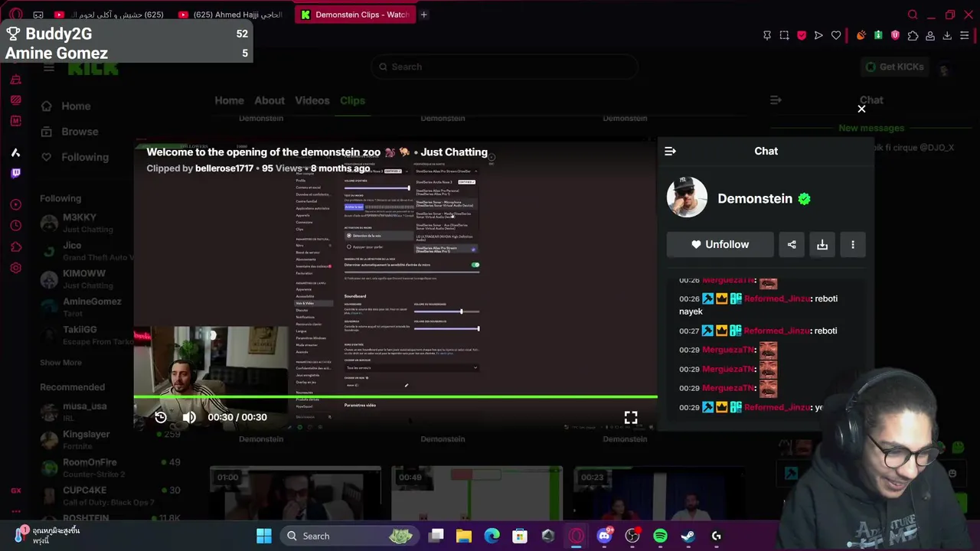Switch to the channel Videos tab
Screen dimensions: 980x551
[312, 100]
